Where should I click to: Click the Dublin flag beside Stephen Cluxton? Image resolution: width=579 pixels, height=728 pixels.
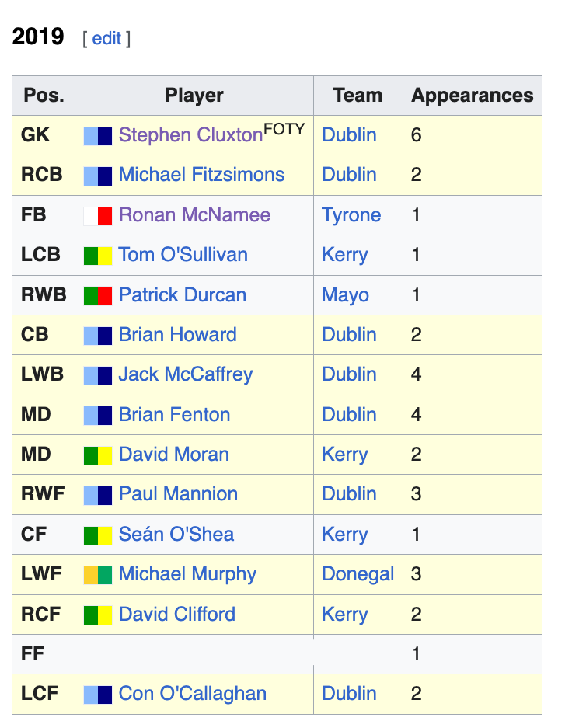click(x=98, y=136)
